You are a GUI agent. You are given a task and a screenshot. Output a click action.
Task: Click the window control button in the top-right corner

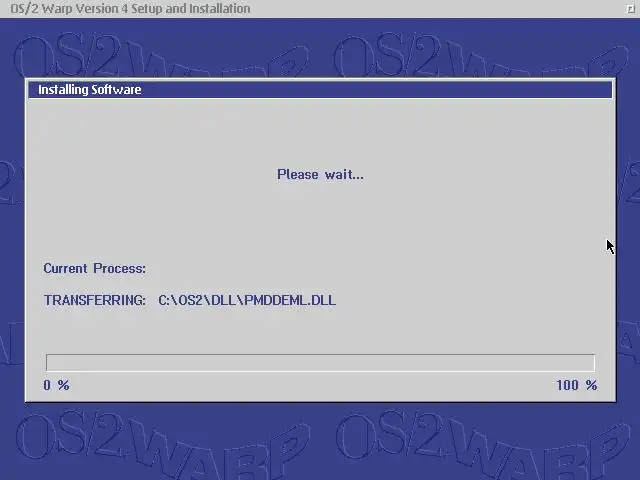(x=631, y=9)
